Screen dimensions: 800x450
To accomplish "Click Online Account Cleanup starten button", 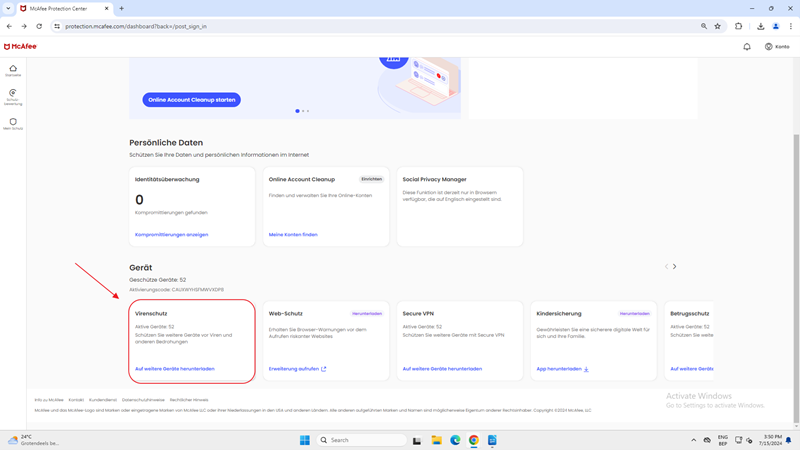I will (191, 100).
